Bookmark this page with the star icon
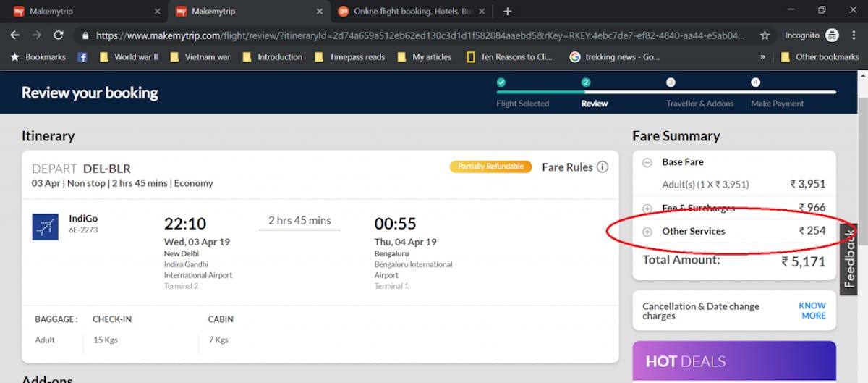The image size is (868, 383). tap(765, 35)
